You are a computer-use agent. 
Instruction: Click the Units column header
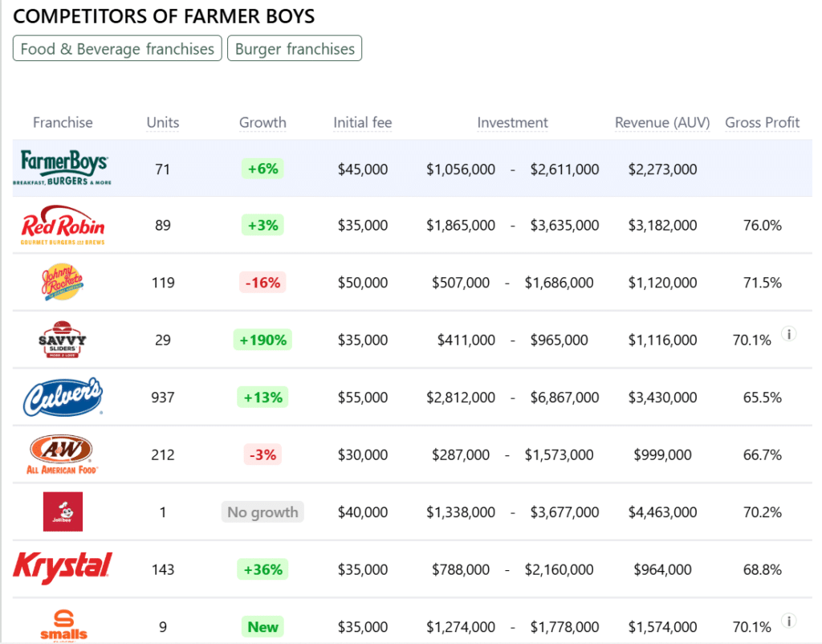(162, 122)
